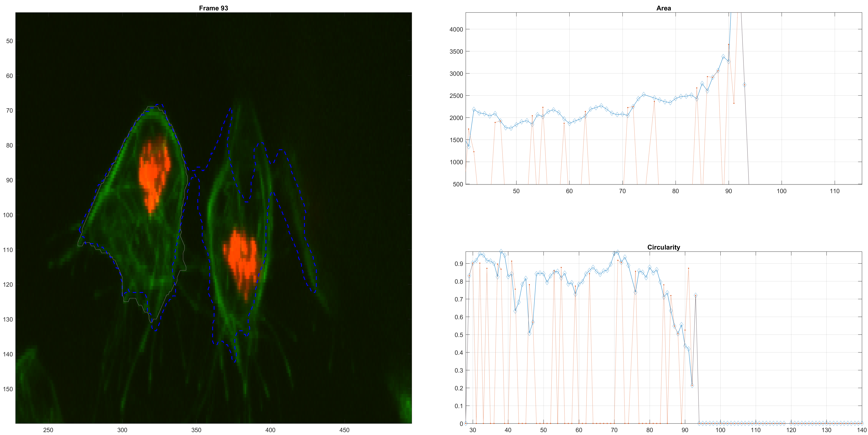Click the 250 tick on frame image x-axis
The height and width of the screenshot is (435, 868).
coord(48,430)
